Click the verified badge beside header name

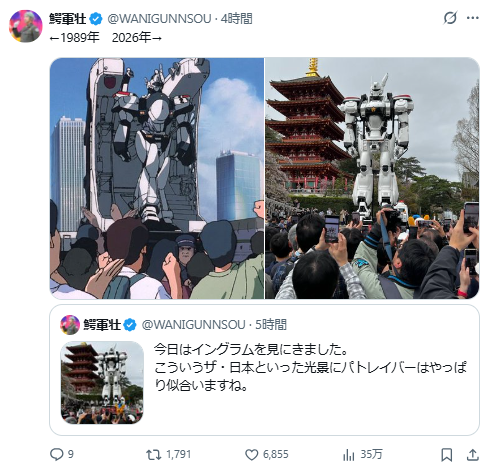(96, 19)
